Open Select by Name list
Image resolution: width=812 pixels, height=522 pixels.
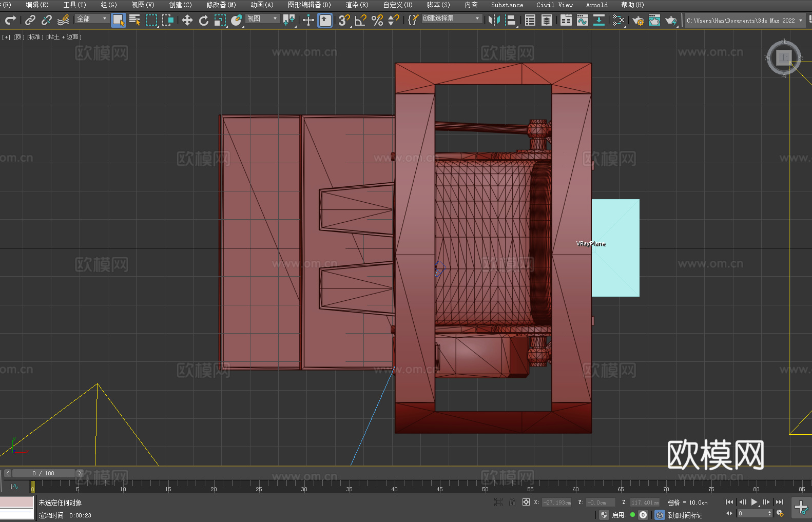coord(134,20)
